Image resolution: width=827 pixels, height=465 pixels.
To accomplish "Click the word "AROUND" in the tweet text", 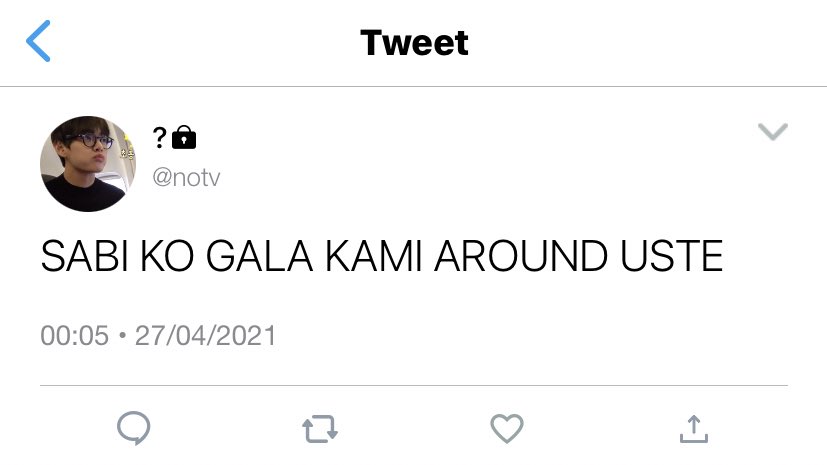I will [521, 256].
